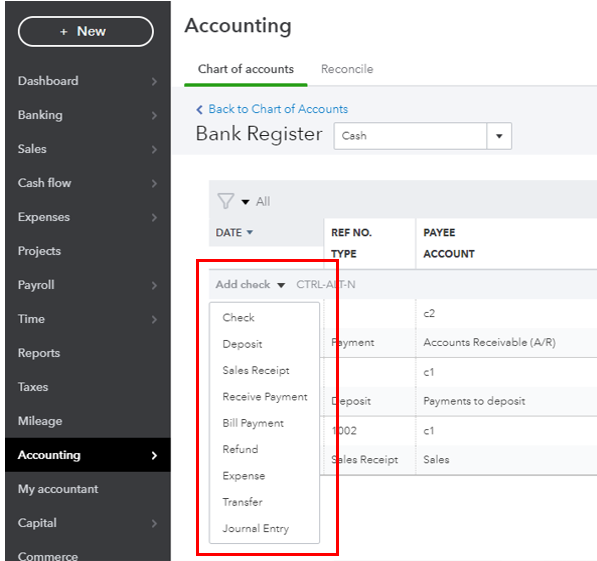Expand the Expenses chevron arrow
Viewport: 597px width, 561px height.
click(x=154, y=217)
